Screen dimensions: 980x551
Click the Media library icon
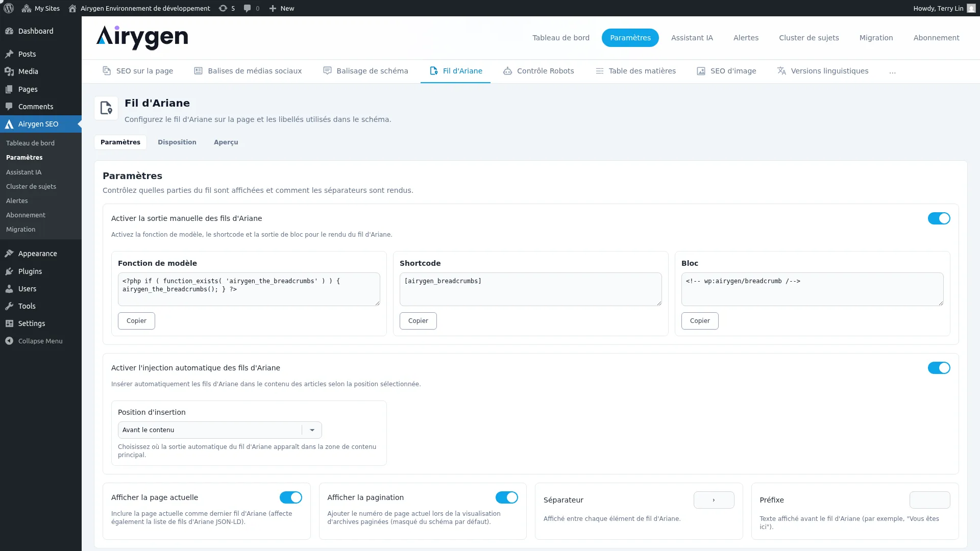click(9, 71)
